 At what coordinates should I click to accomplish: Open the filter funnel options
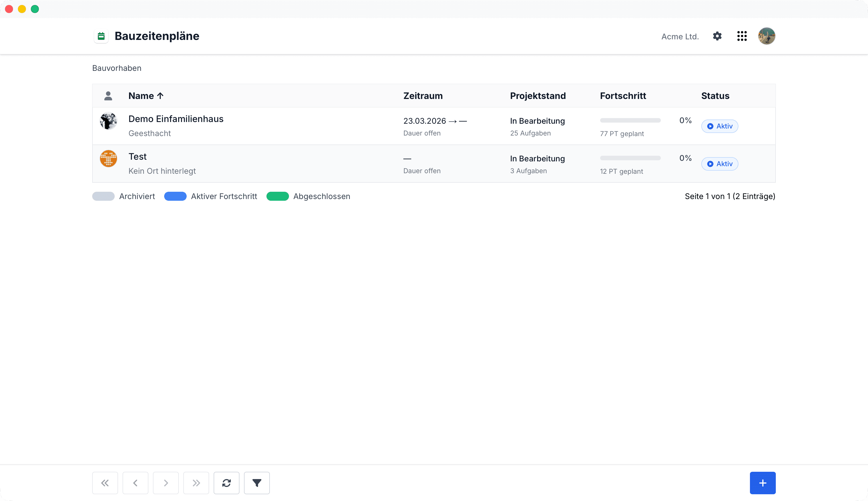pos(257,483)
